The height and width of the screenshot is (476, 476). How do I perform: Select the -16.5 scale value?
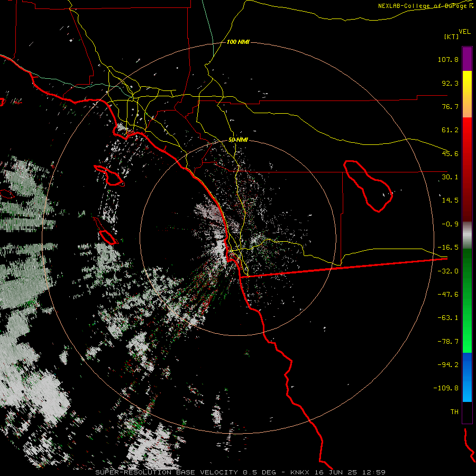[x=448, y=247]
